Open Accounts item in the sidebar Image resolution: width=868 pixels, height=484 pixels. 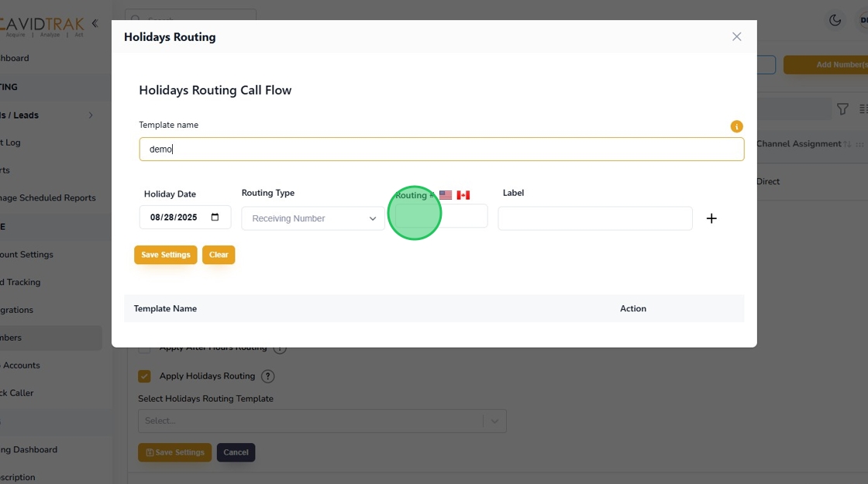20,365
